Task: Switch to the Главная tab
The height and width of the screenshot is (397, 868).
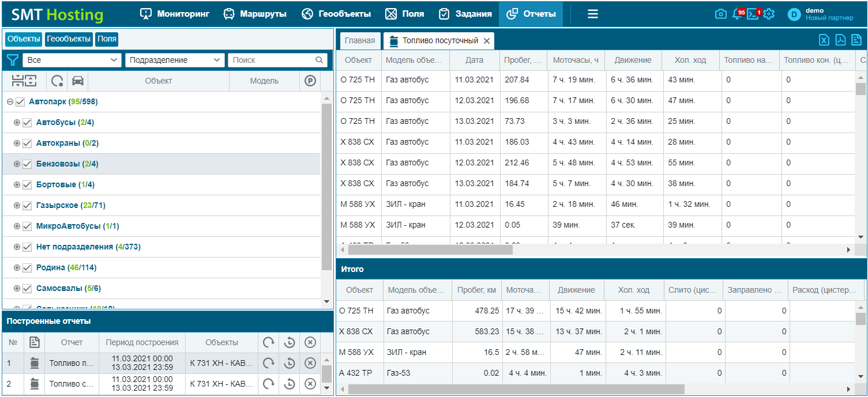Action: pos(360,41)
